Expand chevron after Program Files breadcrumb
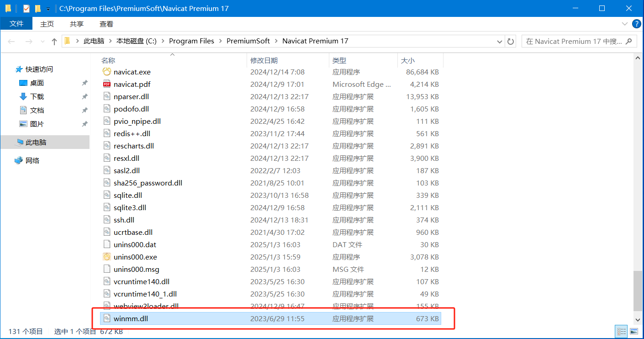The image size is (644, 339). coord(220,41)
